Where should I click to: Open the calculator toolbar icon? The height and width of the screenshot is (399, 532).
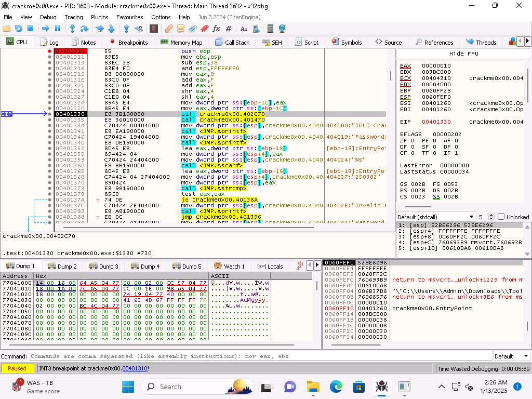click(x=270, y=29)
